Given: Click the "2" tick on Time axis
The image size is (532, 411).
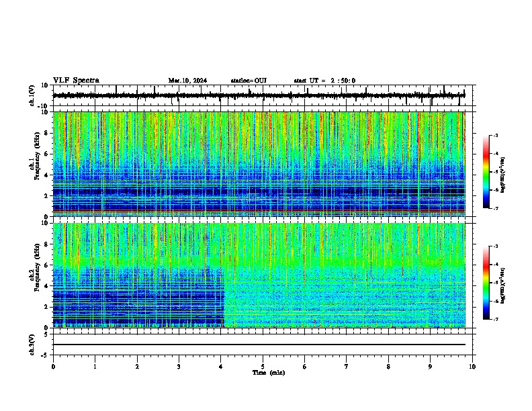Looking at the screenshot, I should [x=137, y=367].
